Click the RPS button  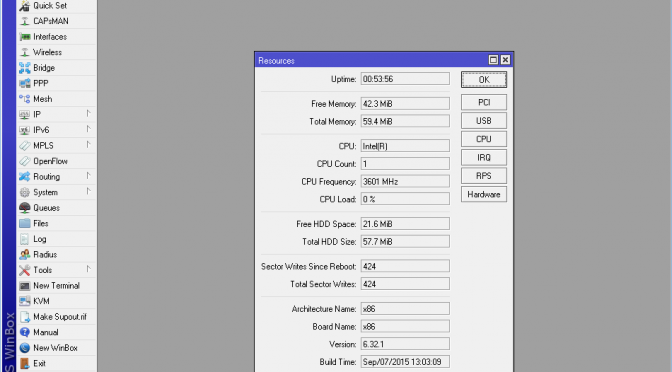pyautogui.click(x=484, y=176)
